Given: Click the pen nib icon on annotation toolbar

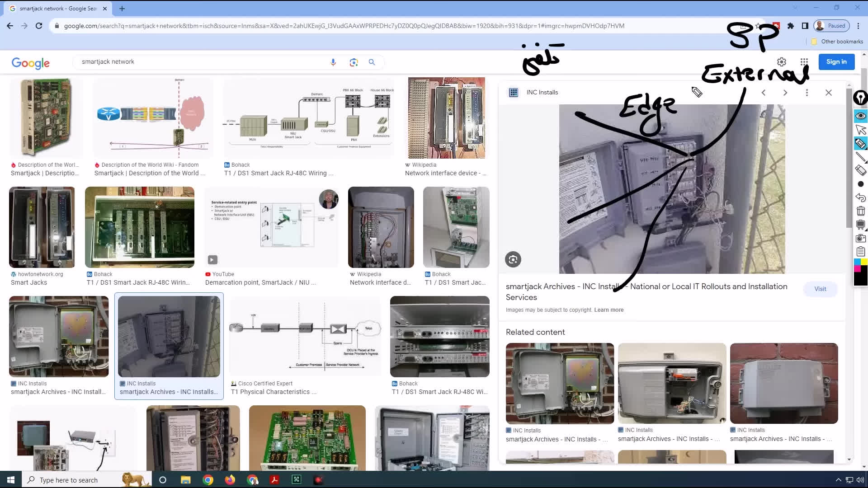Looking at the screenshot, I should [860, 98].
